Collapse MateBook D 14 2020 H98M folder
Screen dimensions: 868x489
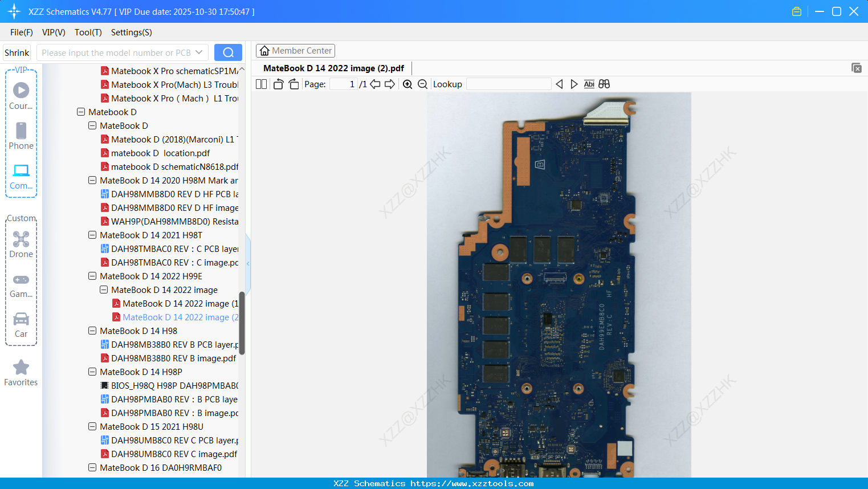[92, 181]
